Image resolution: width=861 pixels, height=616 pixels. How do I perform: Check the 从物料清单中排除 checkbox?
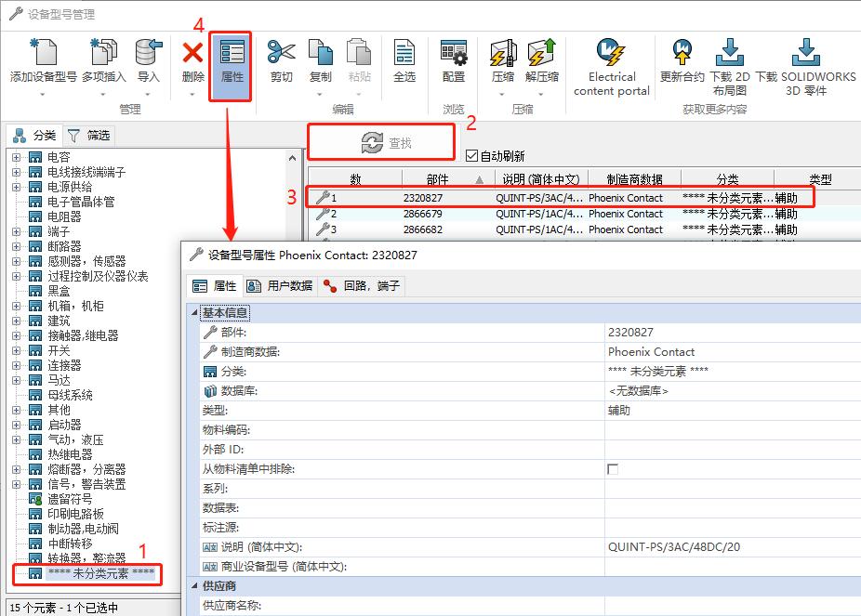tap(613, 469)
